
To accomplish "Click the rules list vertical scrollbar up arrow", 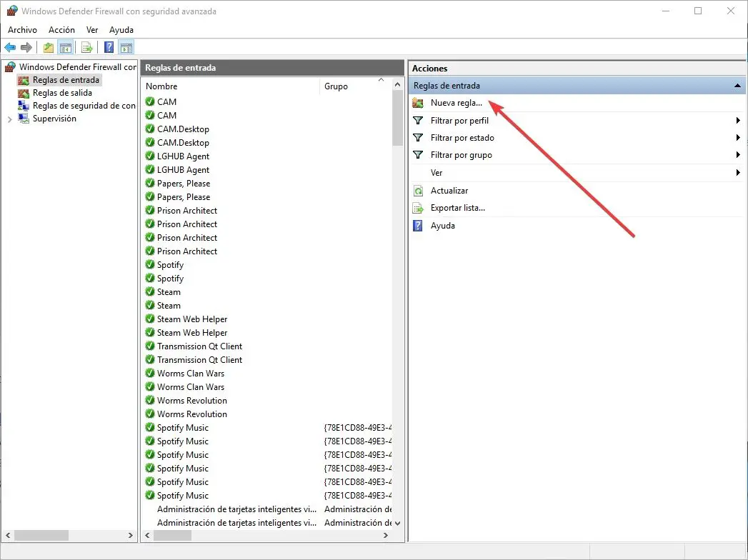I will click(398, 84).
